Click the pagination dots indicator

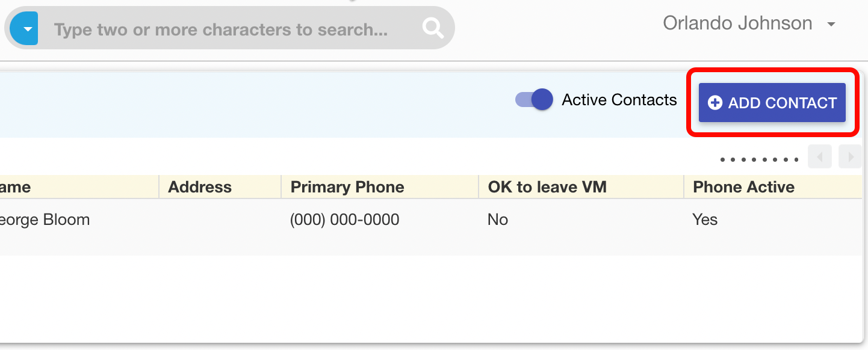coord(759,160)
